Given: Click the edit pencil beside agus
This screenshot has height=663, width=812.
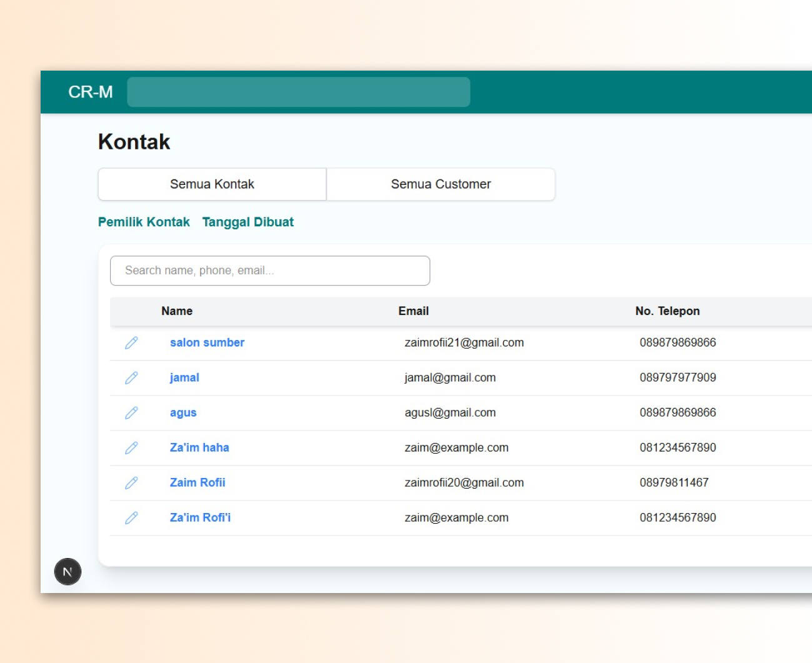Looking at the screenshot, I should click(131, 412).
